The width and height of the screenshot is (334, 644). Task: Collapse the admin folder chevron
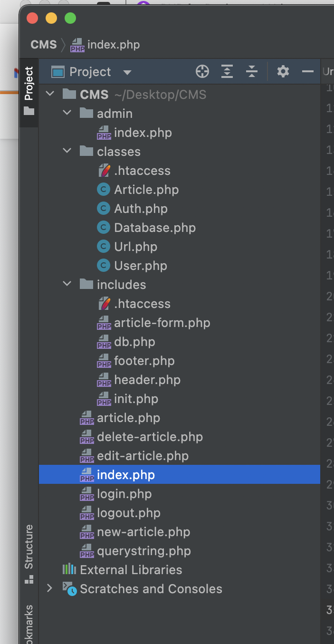pos(67,113)
